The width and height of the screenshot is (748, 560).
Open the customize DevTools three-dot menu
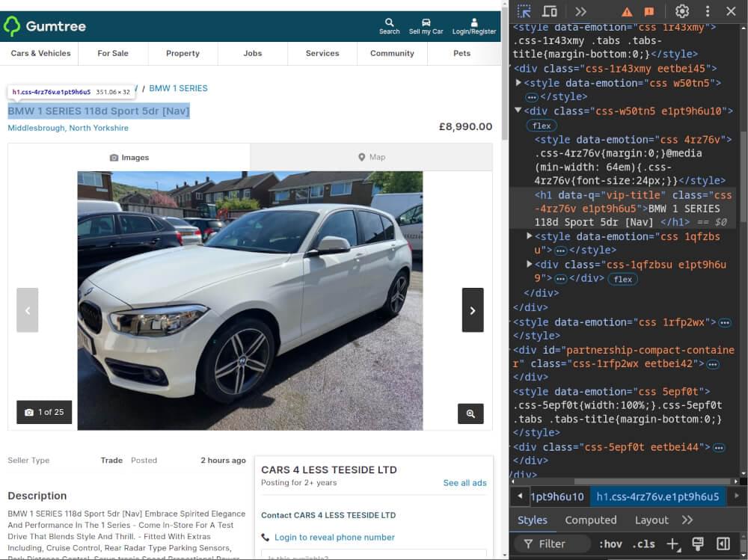click(706, 12)
